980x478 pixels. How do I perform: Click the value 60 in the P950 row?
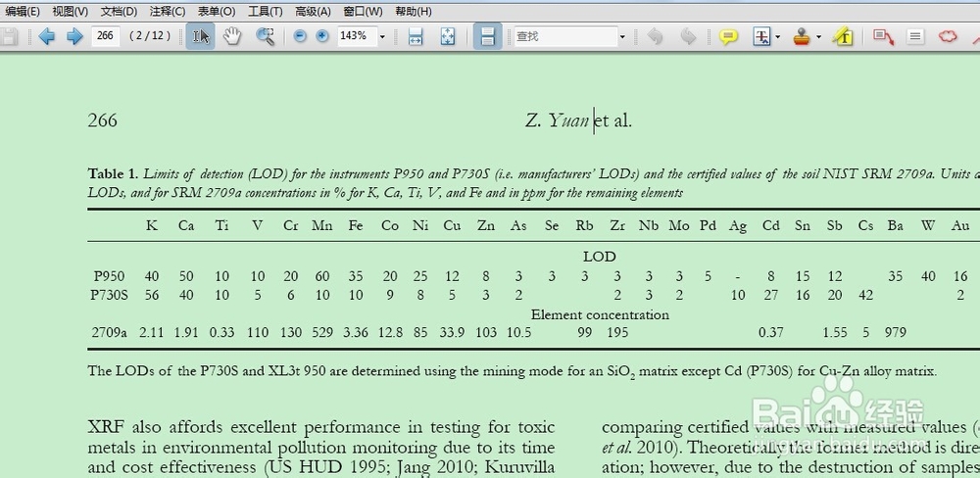(322, 276)
